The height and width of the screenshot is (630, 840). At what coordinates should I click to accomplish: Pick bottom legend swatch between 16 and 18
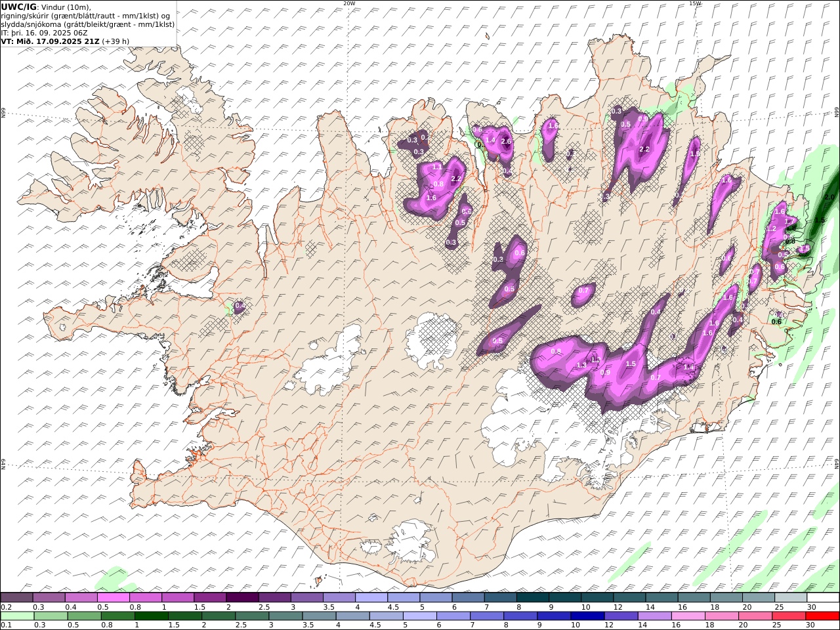(x=688, y=616)
